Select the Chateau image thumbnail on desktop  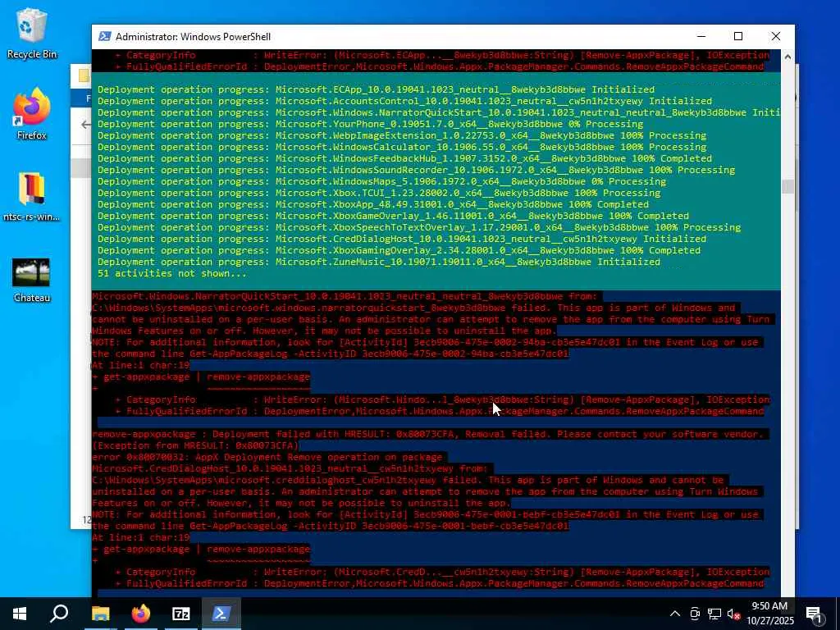coord(31,280)
